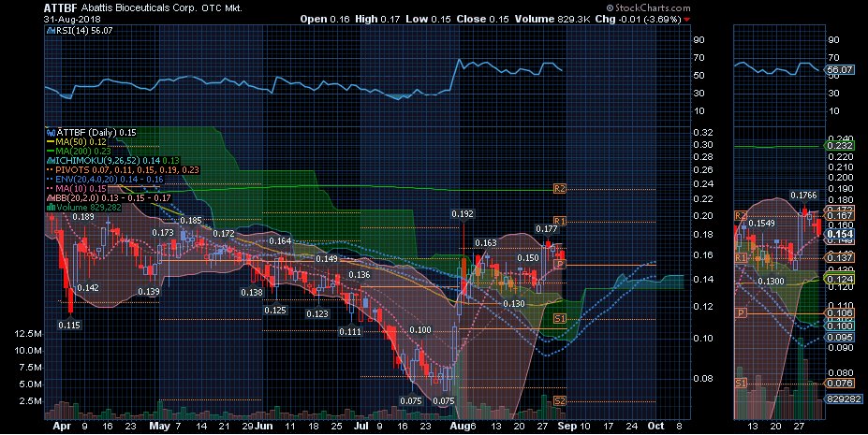Click the 0.189 price annotation

click(83, 217)
